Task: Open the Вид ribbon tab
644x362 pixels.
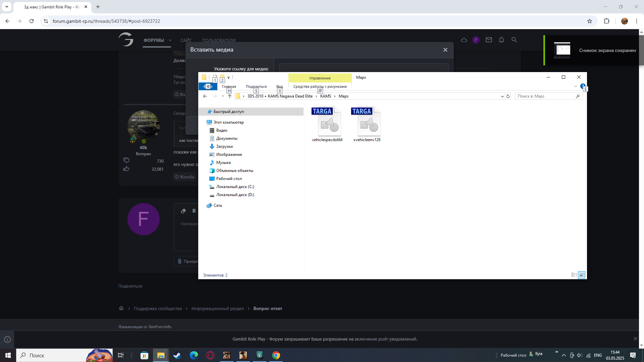Action: pyautogui.click(x=279, y=86)
